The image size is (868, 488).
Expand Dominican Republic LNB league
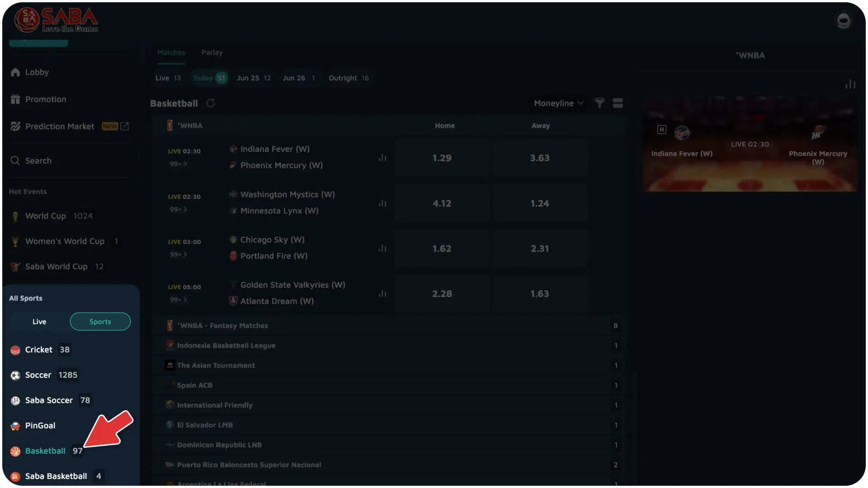(389, 445)
